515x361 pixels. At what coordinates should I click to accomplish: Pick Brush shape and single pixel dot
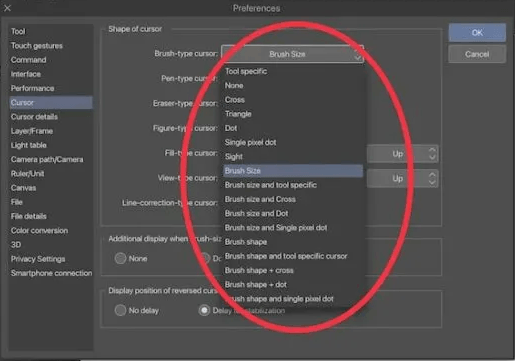pyautogui.click(x=293, y=299)
